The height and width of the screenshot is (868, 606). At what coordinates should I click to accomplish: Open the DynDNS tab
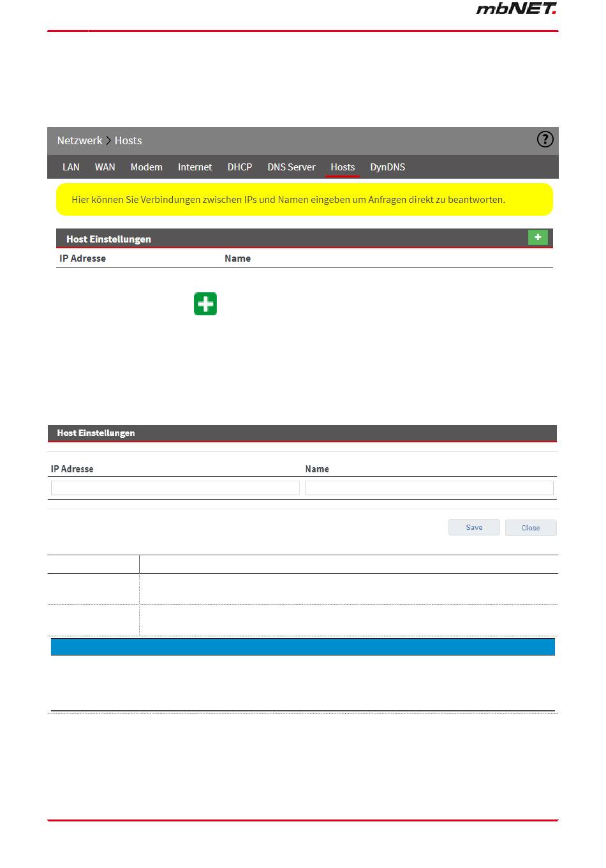387,167
